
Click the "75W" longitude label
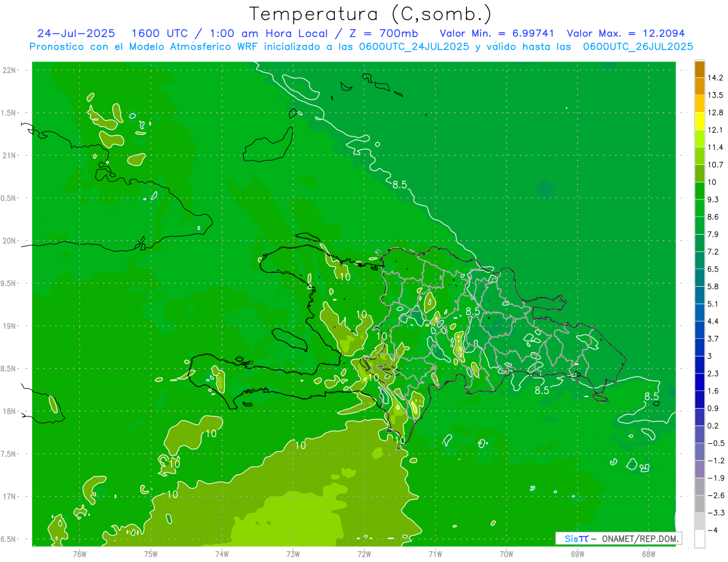coord(150,554)
